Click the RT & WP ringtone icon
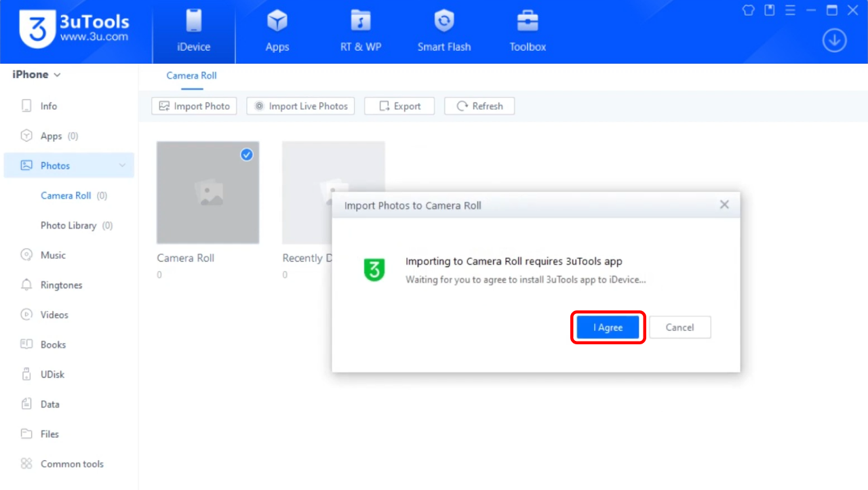 coord(360,22)
